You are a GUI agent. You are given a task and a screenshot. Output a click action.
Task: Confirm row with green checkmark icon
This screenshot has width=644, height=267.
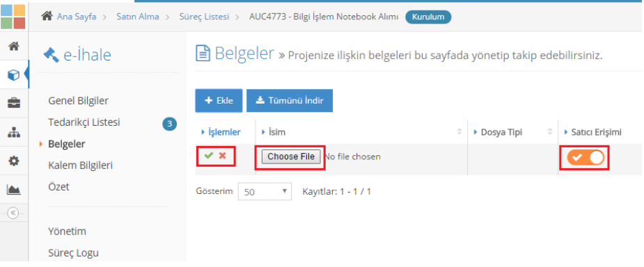(209, 156)
